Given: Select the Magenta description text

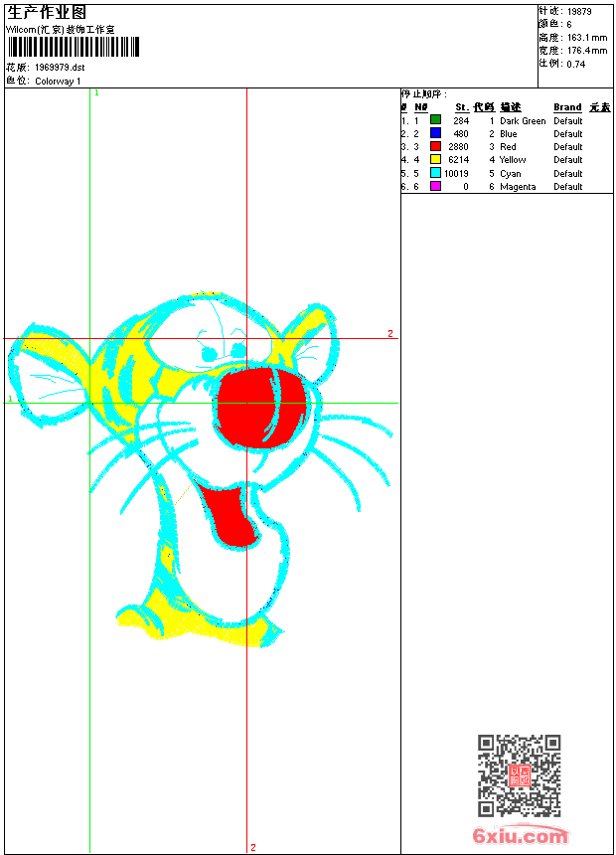Looking at the screenshot, I should [x=518, y=187].
